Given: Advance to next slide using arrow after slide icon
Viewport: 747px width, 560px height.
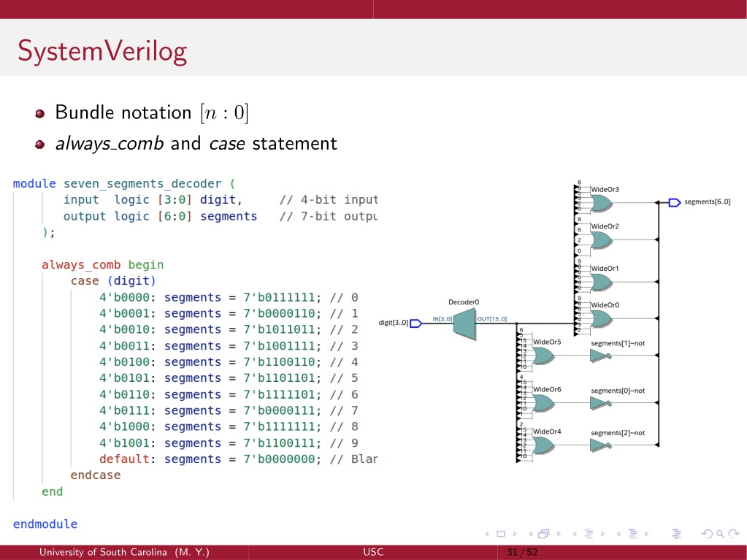Looking at the screenshot, I should pos(515,534).
